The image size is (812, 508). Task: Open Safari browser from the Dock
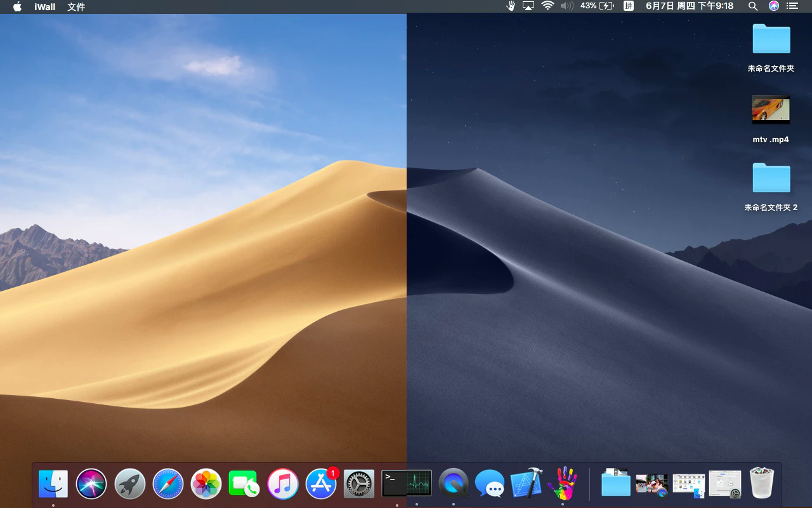168,484
